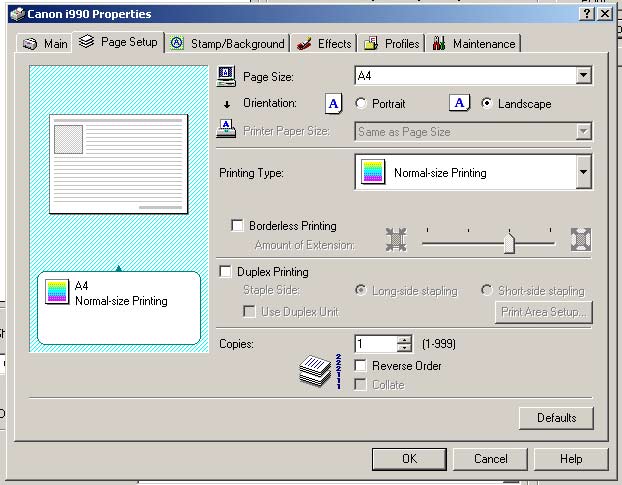Increase copies with the up spinner arrow
The height and width of the screenshot is (485, 622).
(x=404, y=340)
